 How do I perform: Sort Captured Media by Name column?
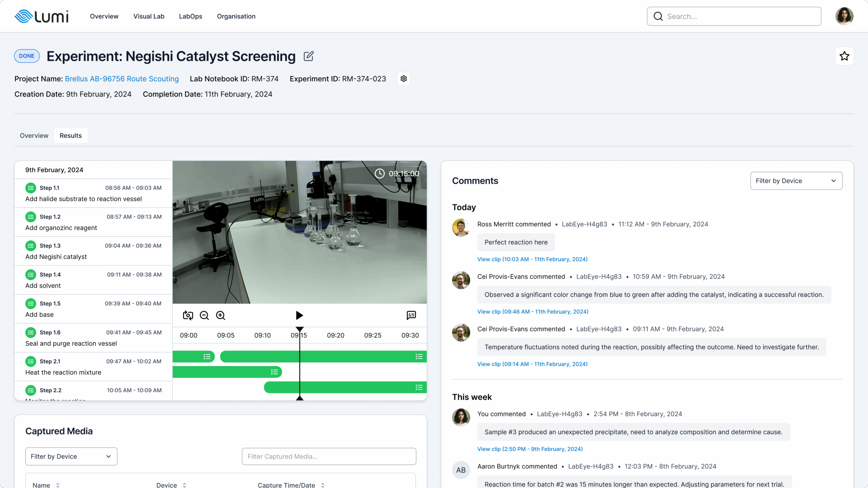tap(46, 485)
